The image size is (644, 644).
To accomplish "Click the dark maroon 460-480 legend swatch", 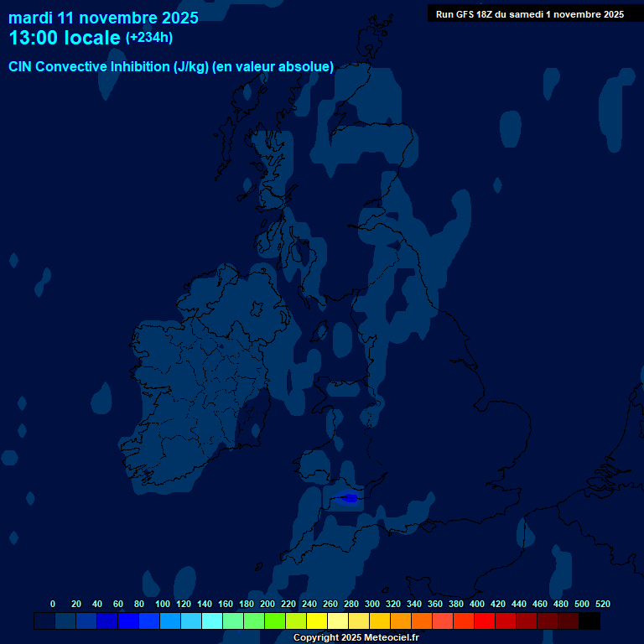I will pos(547,621).
